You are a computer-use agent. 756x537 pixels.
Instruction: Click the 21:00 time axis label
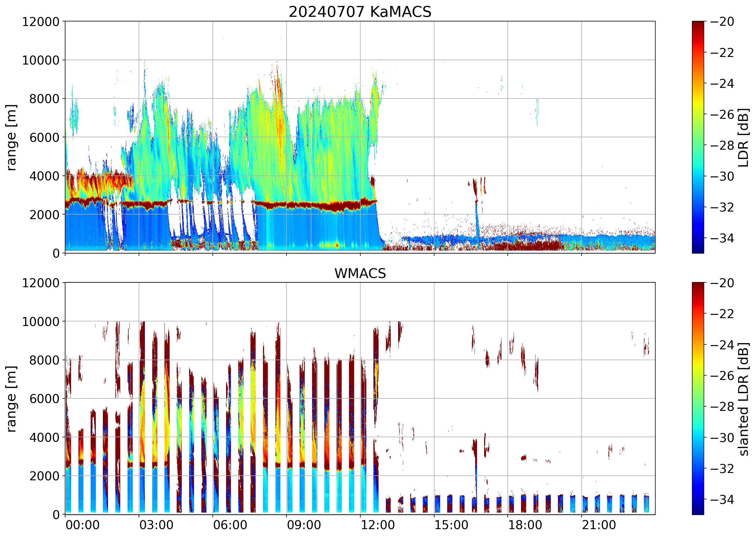[599, 525]
